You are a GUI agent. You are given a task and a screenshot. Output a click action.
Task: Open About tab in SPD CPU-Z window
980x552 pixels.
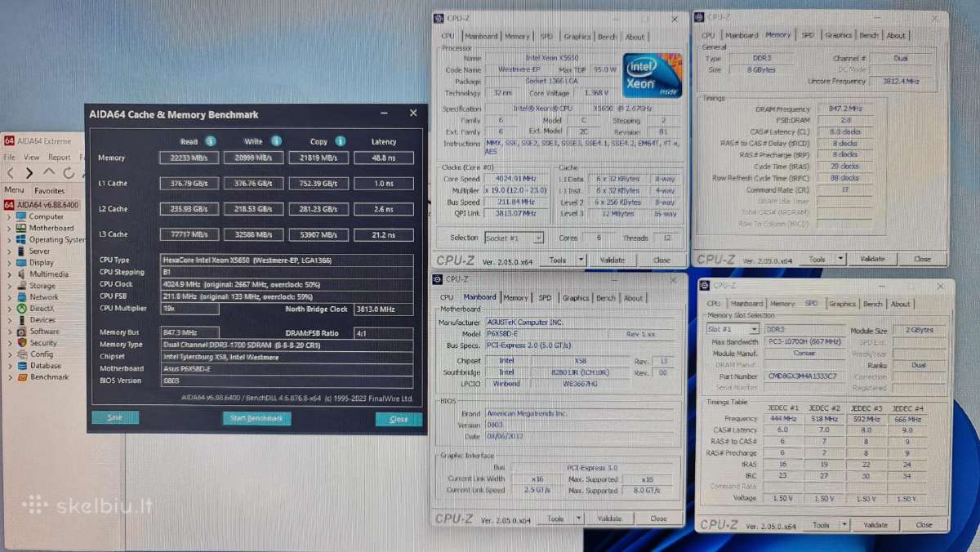pyautogui.click(x=900, y=304)
